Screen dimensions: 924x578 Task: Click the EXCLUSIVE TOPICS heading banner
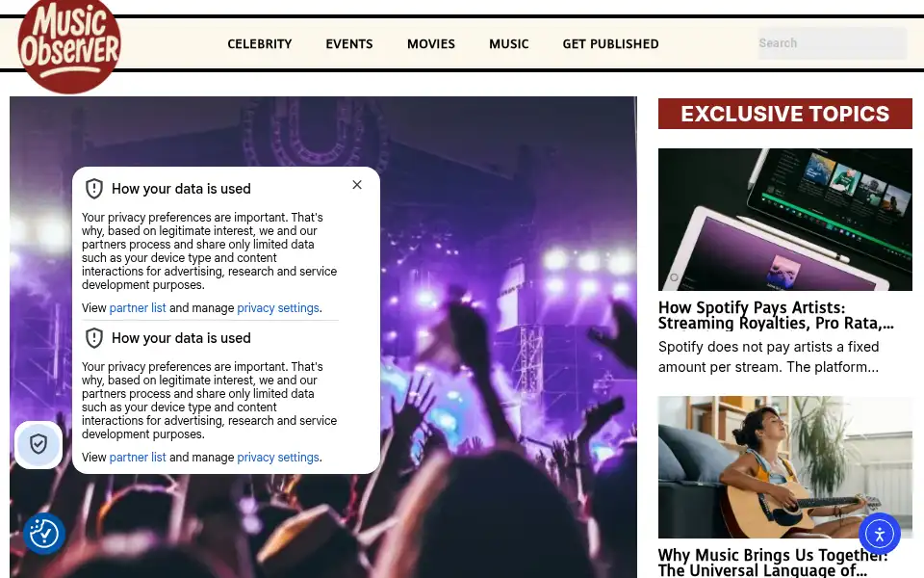click(785, 114)
